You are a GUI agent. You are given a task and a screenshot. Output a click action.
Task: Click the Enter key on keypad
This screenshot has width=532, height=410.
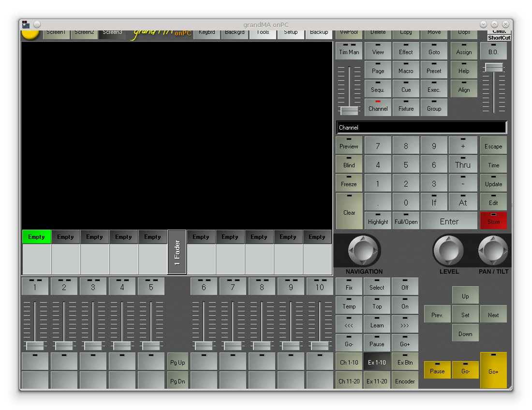tap(449, 221)
